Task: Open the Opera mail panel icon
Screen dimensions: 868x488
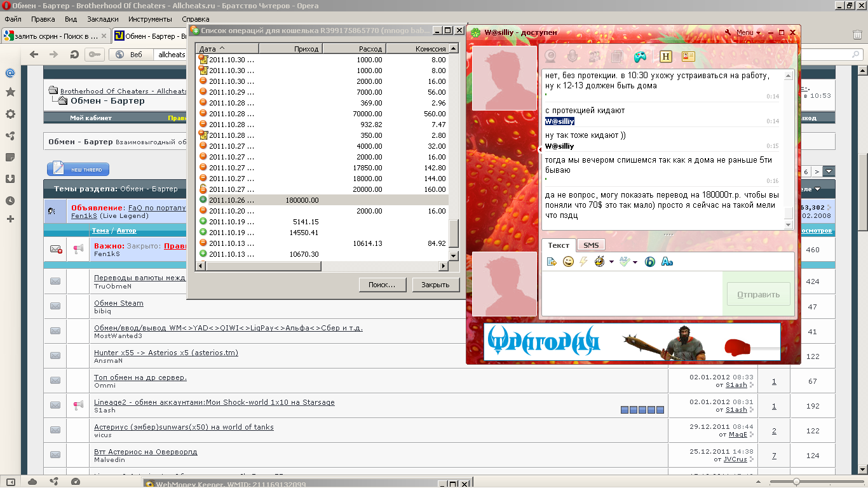Action: point(10,73)
